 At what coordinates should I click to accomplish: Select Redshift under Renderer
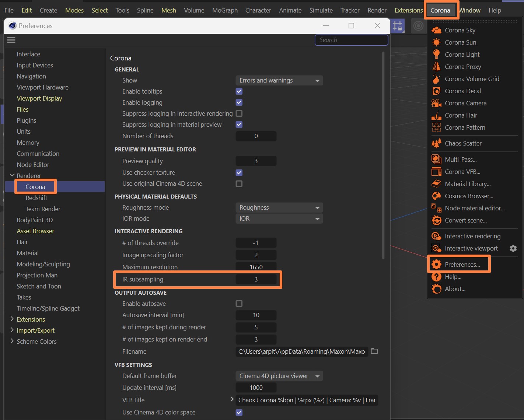pyautogui.click(x=36, y=198)
